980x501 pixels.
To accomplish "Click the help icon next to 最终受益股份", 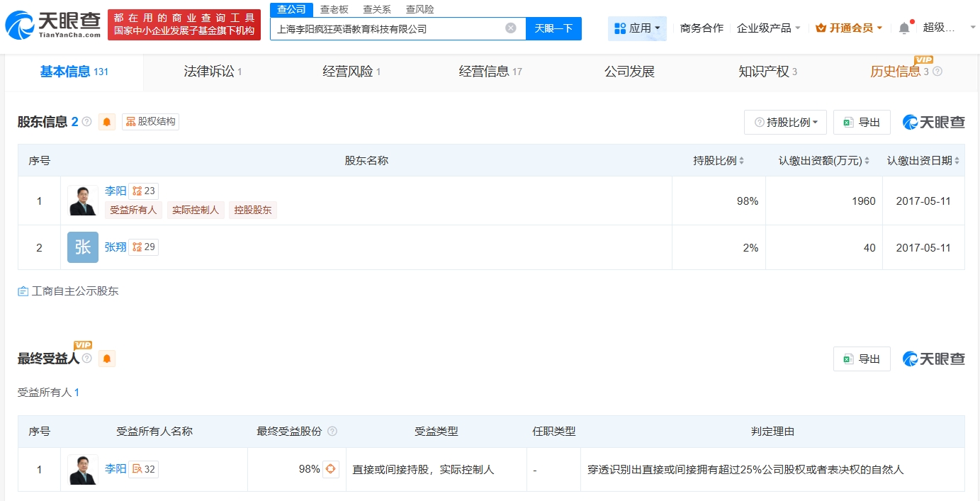I will (332, 432).
